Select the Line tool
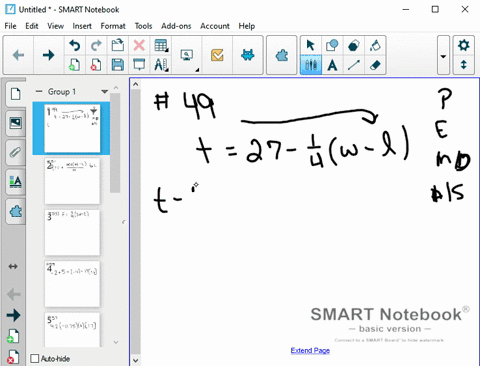 click(354, 65)
